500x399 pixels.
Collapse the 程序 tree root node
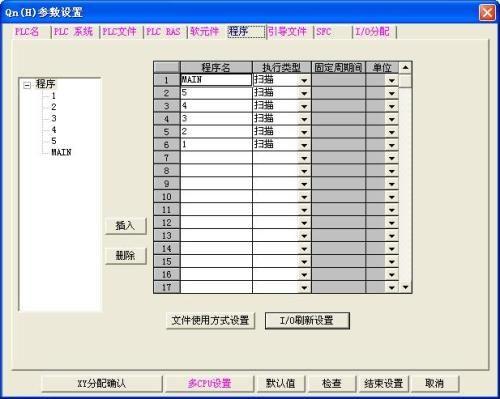(27, 85)
